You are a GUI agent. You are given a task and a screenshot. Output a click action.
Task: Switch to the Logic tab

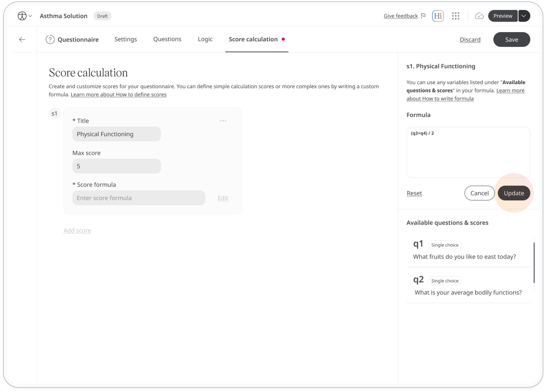[205, 39]
